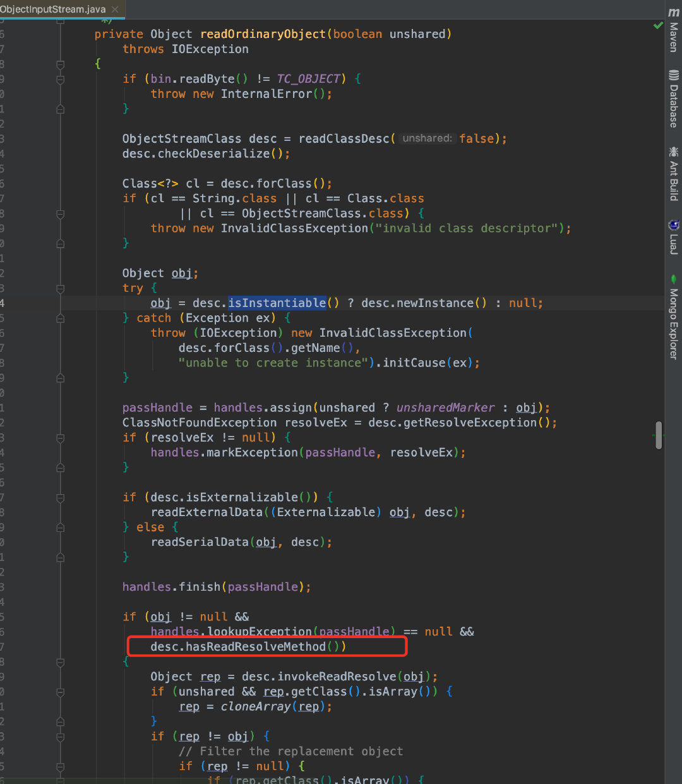Collapse the try block fold marker

(x=61, y=289)
